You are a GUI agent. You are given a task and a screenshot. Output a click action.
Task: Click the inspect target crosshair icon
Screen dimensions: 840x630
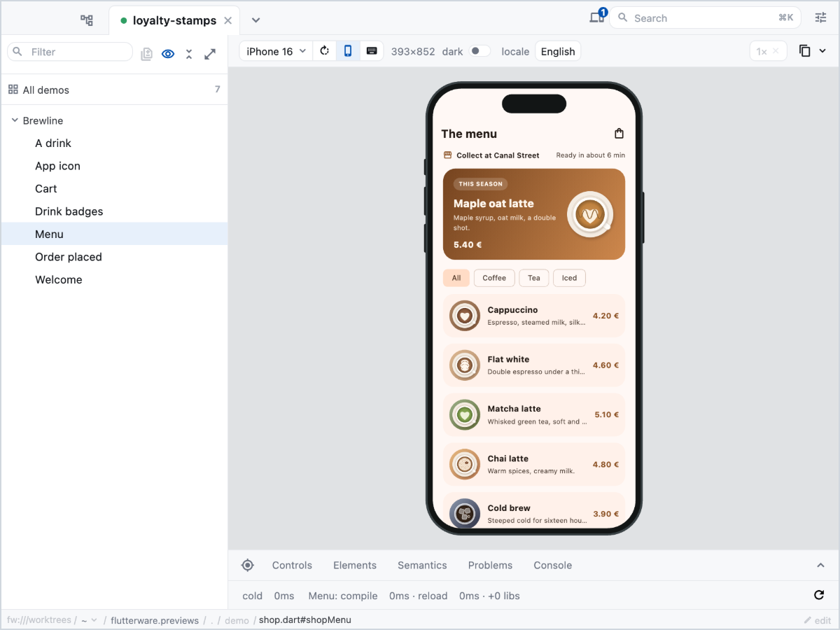[247, 565]
